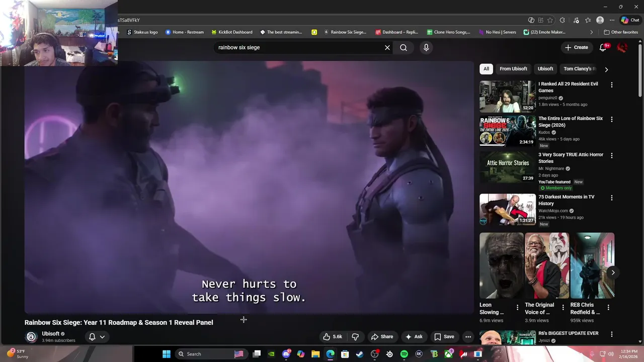Save the video to a playlist
644x362 pixels.
(444, 337)
